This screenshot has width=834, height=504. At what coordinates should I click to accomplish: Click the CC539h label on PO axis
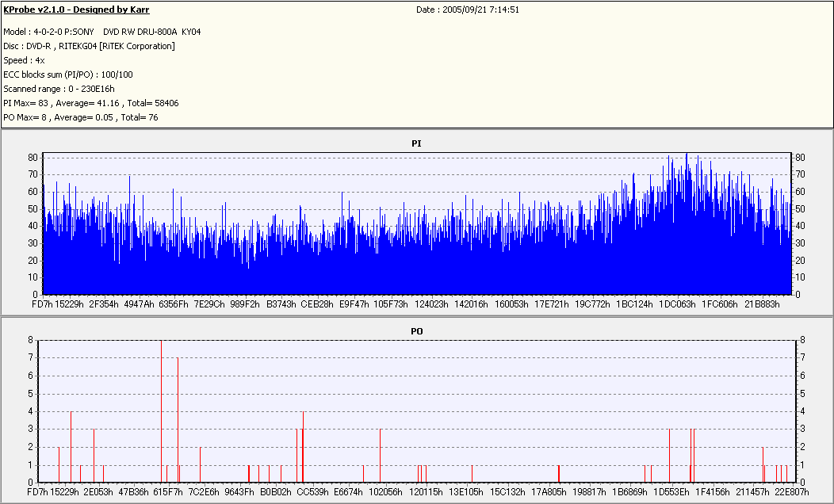click(312, 492)
